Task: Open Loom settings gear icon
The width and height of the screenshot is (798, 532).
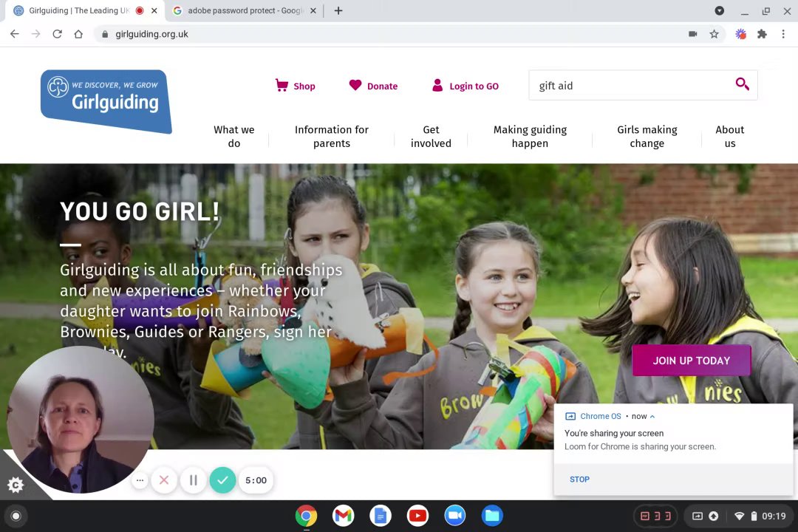Action: 16,485
